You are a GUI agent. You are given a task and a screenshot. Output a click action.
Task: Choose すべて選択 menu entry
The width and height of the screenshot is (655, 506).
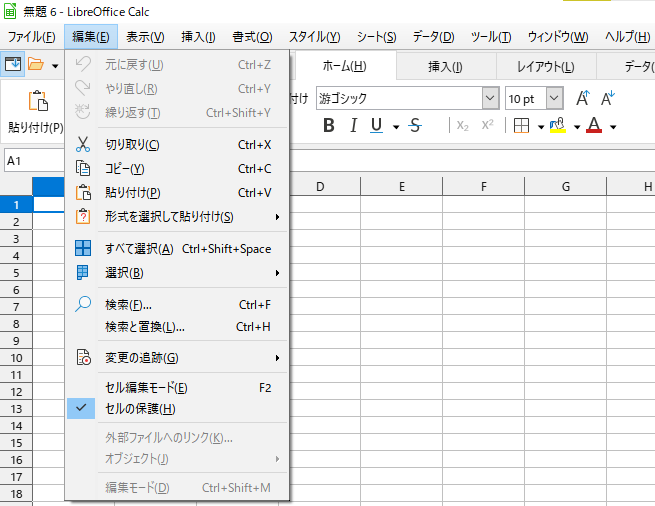pyautogui.click(x=177, y=249)
